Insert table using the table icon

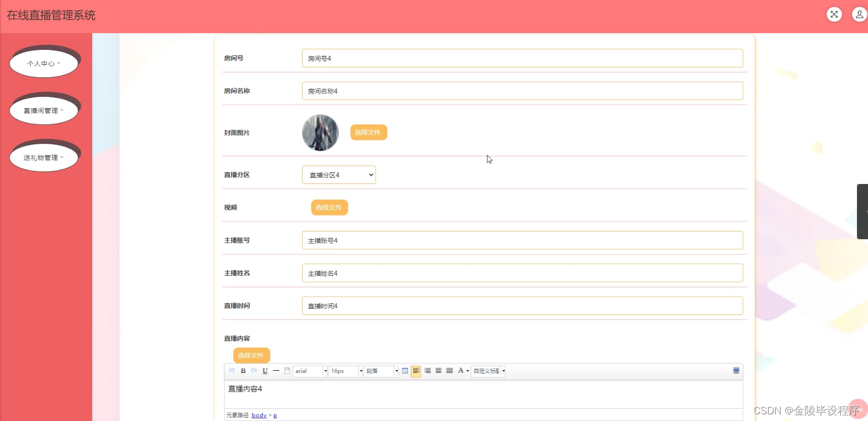pyautogui.click(x=405, y=371)
